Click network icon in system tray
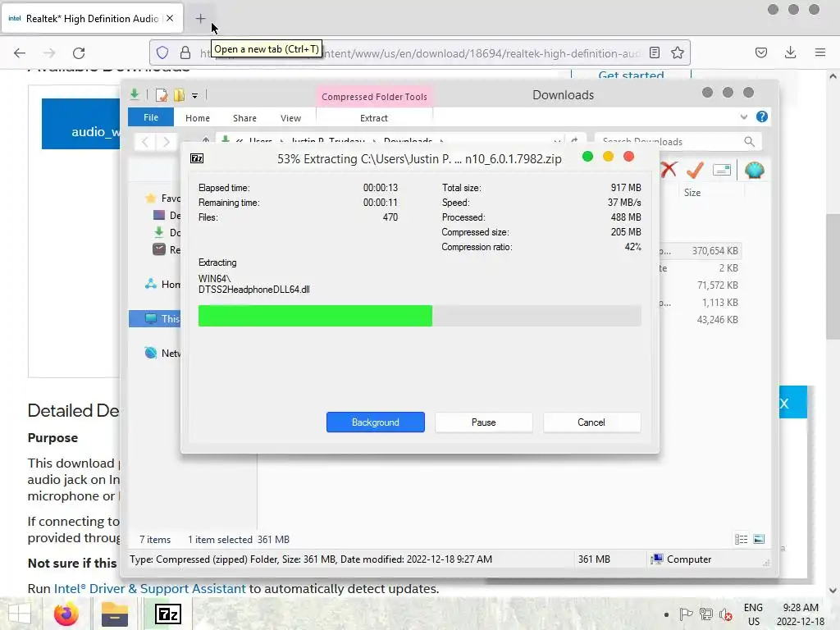 pos(706,614)
